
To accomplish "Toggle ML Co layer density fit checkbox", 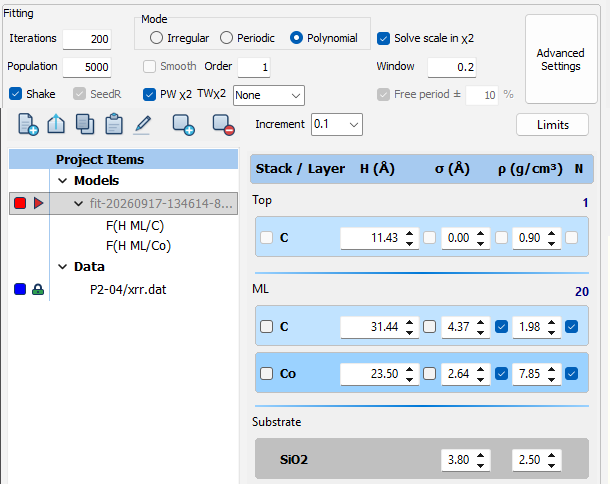I will coord(501,374).
